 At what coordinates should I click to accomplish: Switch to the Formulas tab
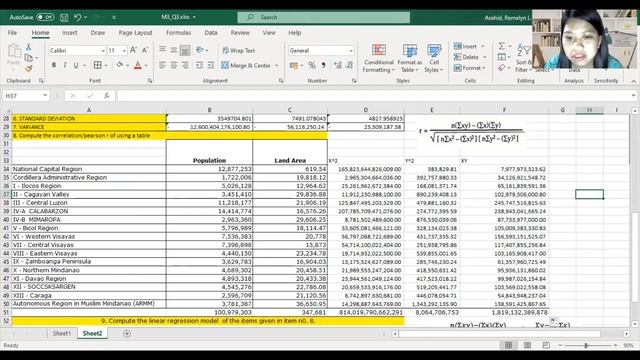pos(178,33)
